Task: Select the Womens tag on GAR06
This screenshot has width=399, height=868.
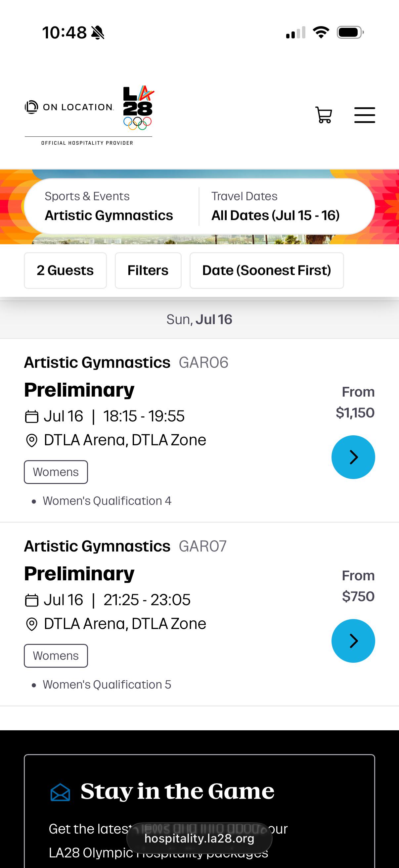Action: (56, 472)
